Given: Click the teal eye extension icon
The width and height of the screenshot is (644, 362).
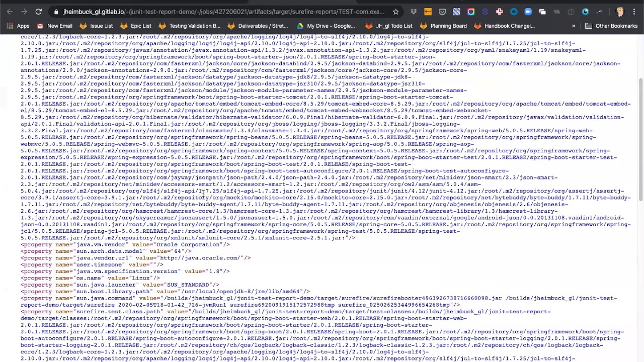Looking at the screenshot, I should 585,12.
